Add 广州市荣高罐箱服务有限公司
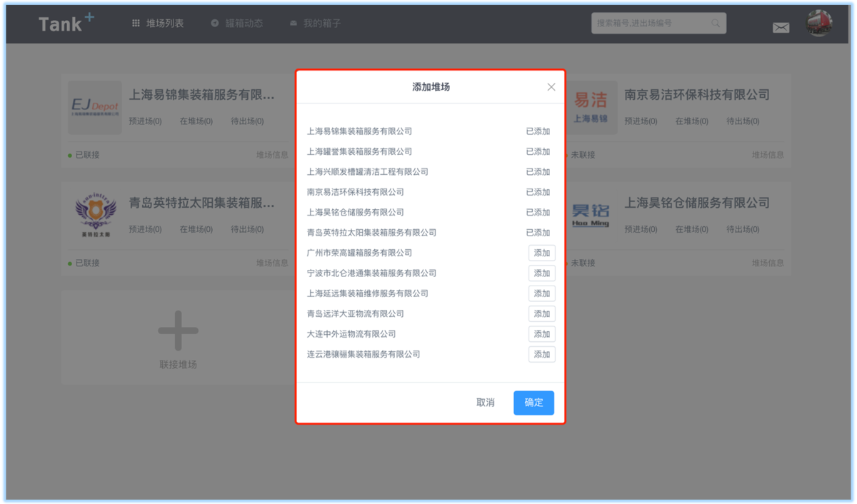Image resolution: width=857 pixels, height=504 pixels. [542, 253]
